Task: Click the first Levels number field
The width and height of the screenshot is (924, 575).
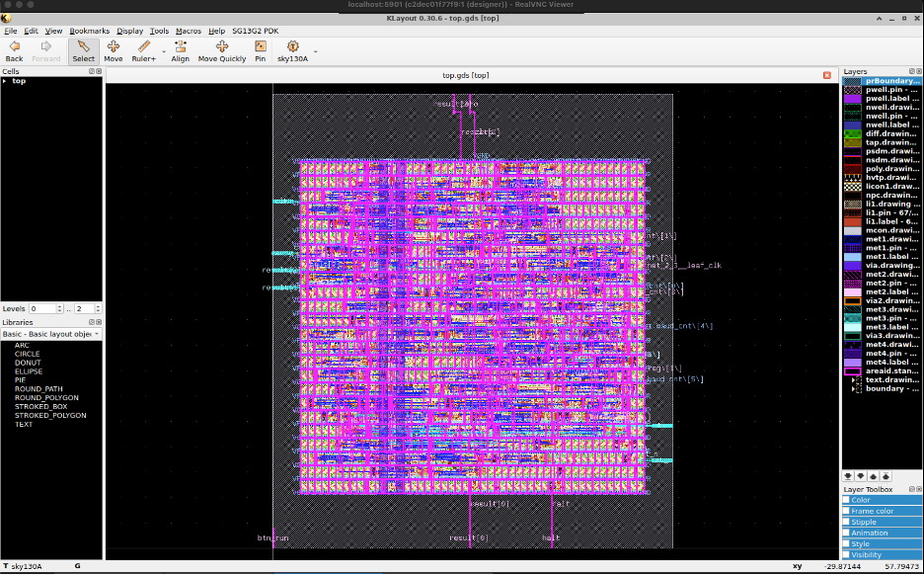Action: (x=41, y=309)
